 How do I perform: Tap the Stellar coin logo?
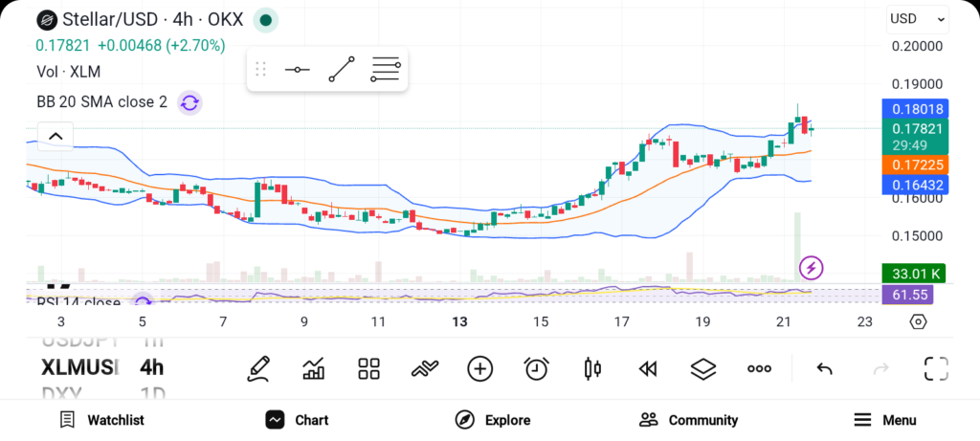46,20
